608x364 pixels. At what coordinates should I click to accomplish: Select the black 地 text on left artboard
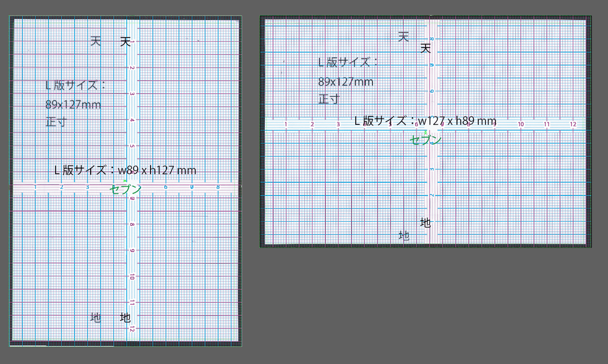pos(125,318)
